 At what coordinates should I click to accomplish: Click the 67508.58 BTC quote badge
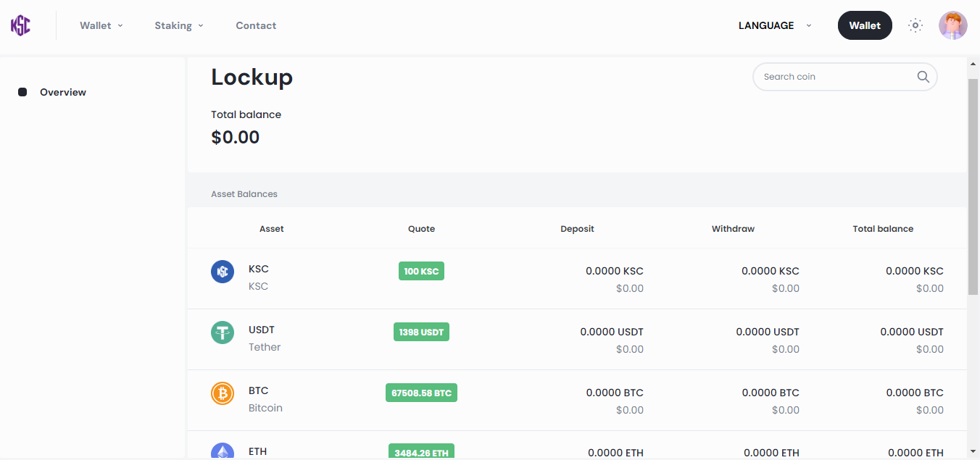(x=421, y=393)
